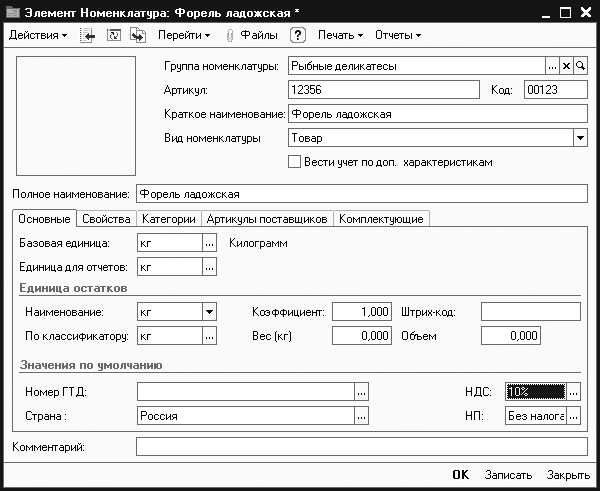Expand the Вид номенклатуры dropdown arrow

point(580,138)
